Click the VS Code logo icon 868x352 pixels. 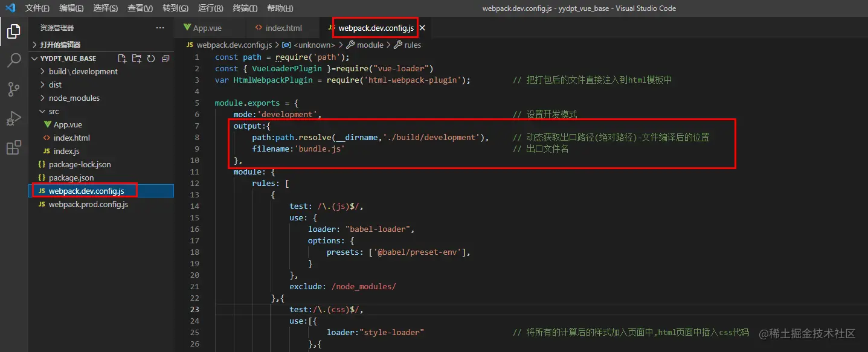point(10,8)
